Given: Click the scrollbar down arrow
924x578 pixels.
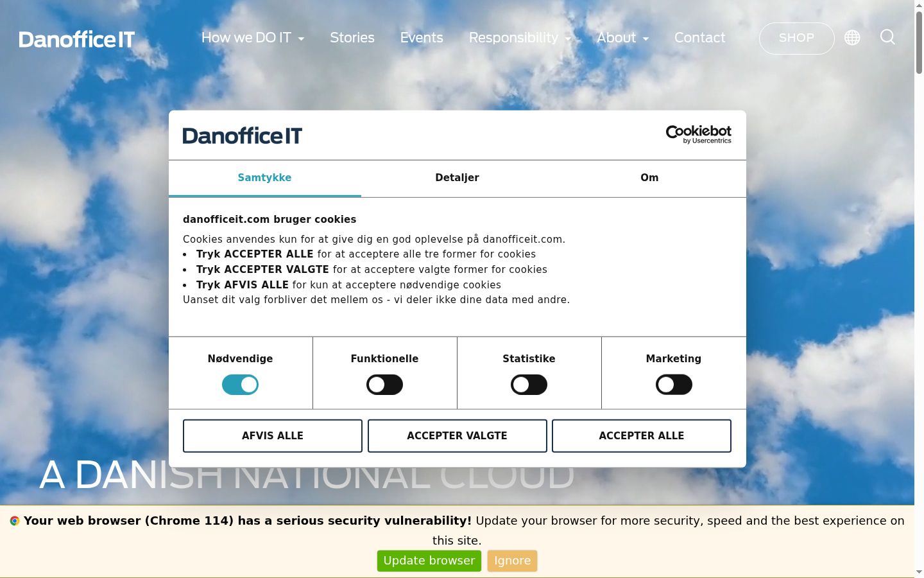Looking at the screenshot, I should click(x=919, y=572).
